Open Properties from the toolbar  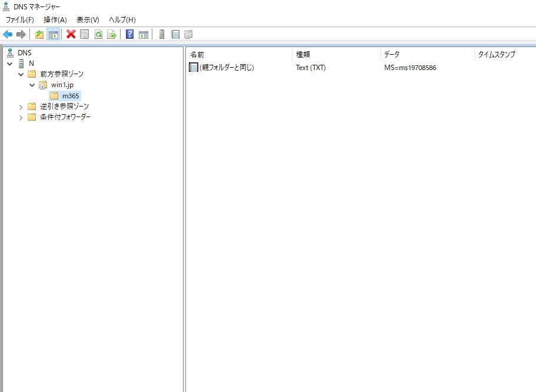click(x=85, y=34)
